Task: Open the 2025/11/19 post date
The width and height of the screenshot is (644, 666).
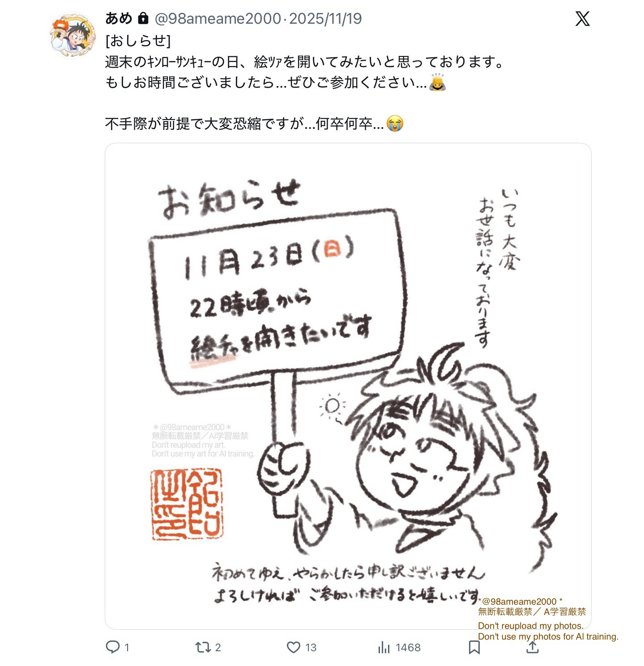Action: point(325,19)
